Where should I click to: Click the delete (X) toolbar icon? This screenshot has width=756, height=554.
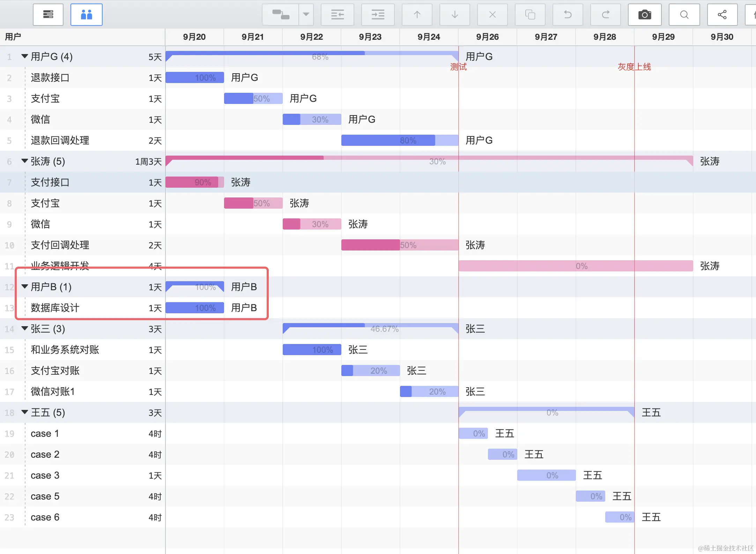tap(492, 15)
